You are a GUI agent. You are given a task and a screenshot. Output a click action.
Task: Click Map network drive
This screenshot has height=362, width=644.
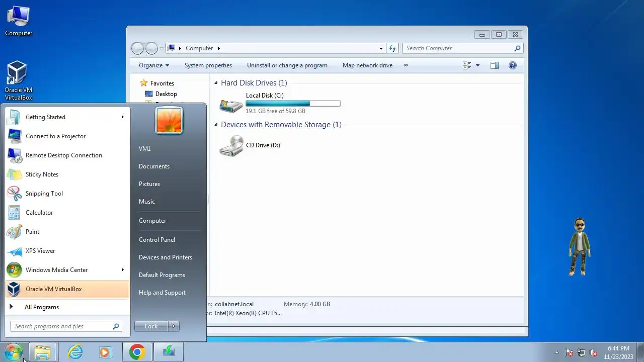pyautogui.click(x=367, y=65)
